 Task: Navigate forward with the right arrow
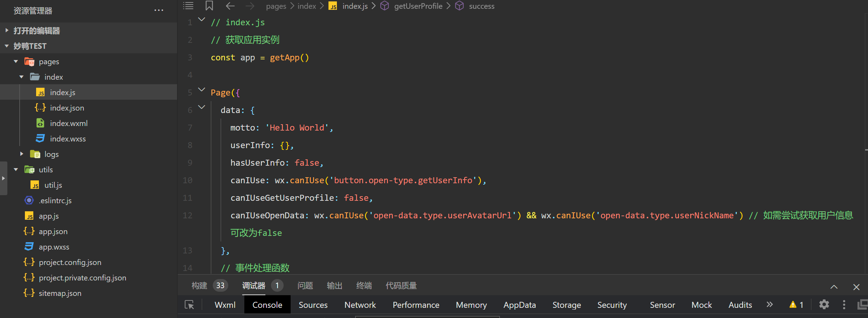click(250, 6)
